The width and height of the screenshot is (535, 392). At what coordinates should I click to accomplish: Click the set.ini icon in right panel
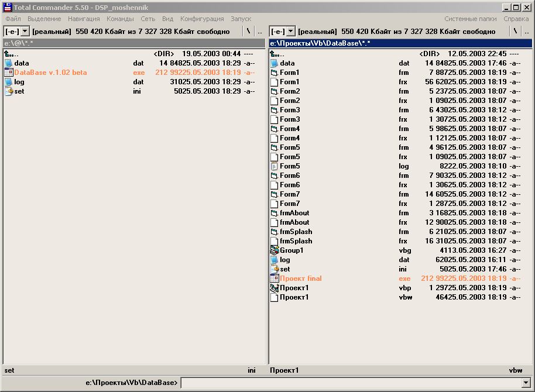(x=274, y=269)
